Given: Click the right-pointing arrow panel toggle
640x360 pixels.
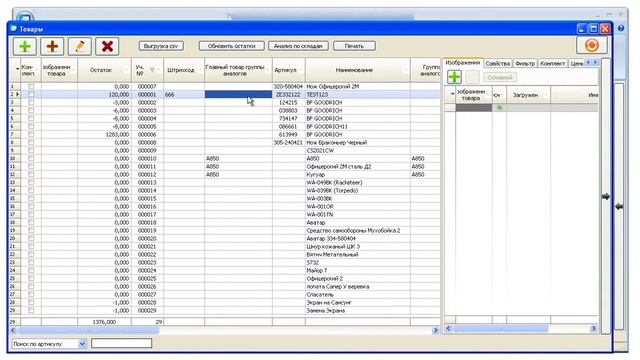Looking at the screenshot, I should pos(606,197).
